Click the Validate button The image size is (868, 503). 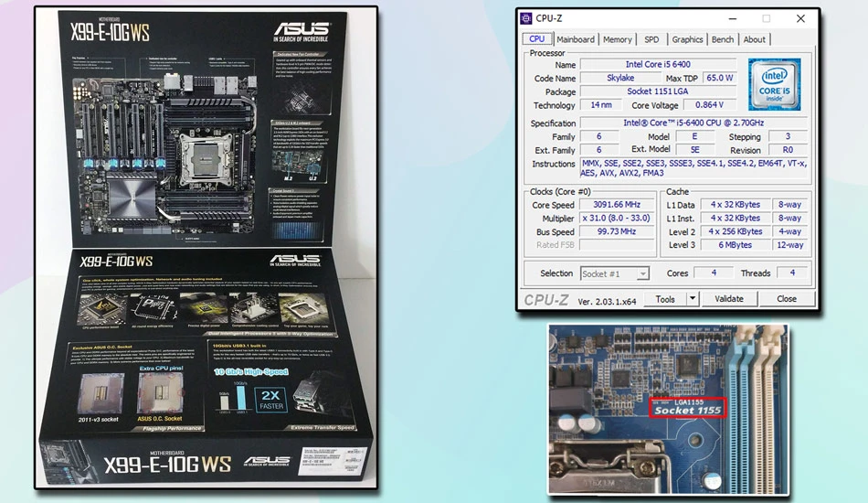tap(729, 298)
